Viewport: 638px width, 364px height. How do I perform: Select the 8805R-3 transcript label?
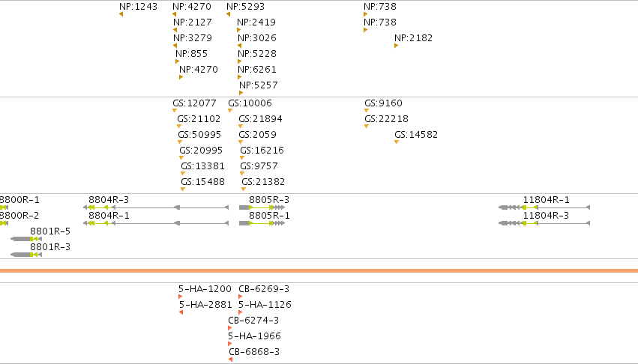[269, 200]
